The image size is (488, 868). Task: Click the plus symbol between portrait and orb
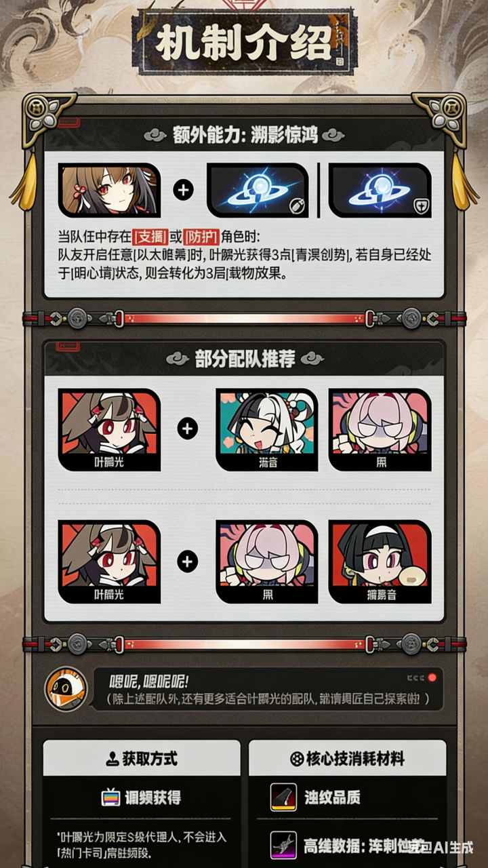183,191
